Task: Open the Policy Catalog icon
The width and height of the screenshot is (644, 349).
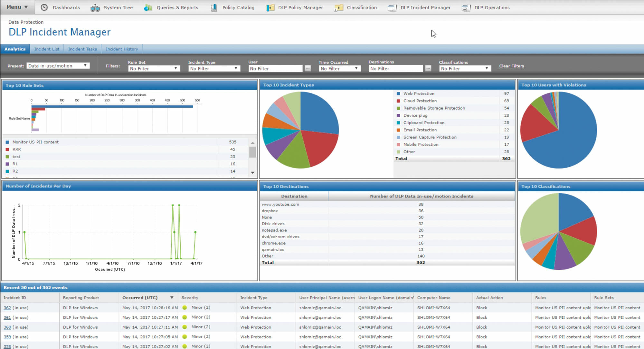Action: [x=213, y=7]
